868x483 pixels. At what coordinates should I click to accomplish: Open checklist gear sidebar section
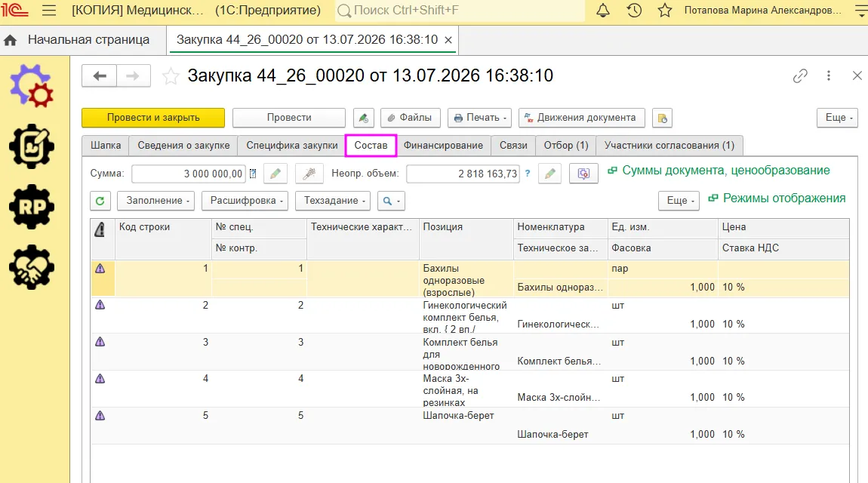32,146
